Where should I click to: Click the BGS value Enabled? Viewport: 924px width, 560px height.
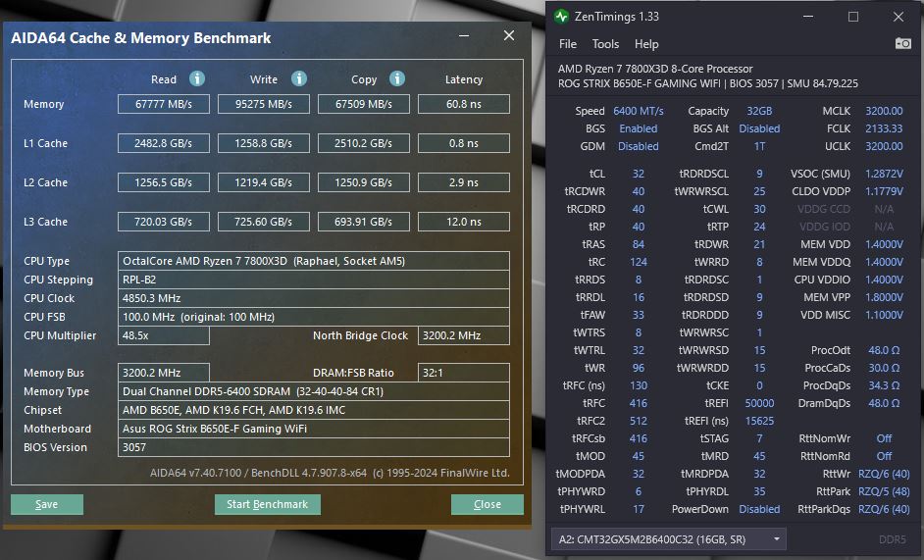[x=639, y=128]
